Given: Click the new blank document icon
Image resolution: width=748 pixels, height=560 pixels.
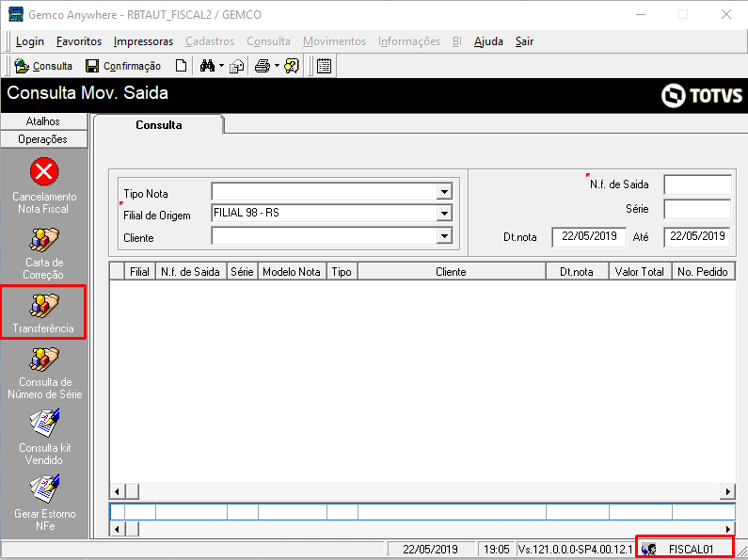Looking at the screenshot, I should point(181,66).
